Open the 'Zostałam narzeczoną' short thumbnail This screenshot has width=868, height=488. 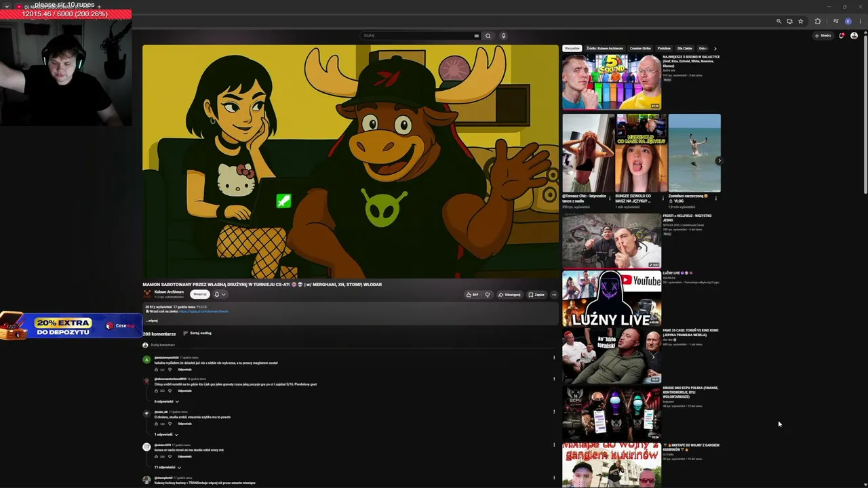[x=694, y=153]
